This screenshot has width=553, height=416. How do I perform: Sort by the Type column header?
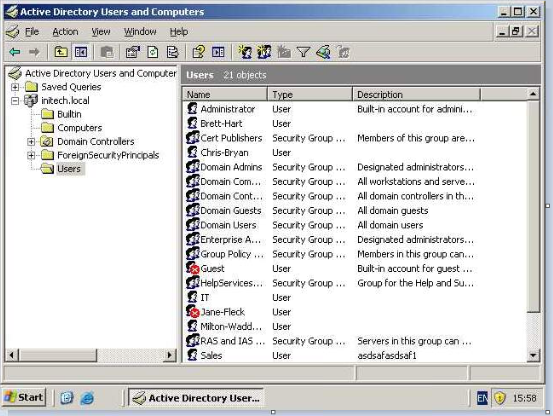[310, 94]
